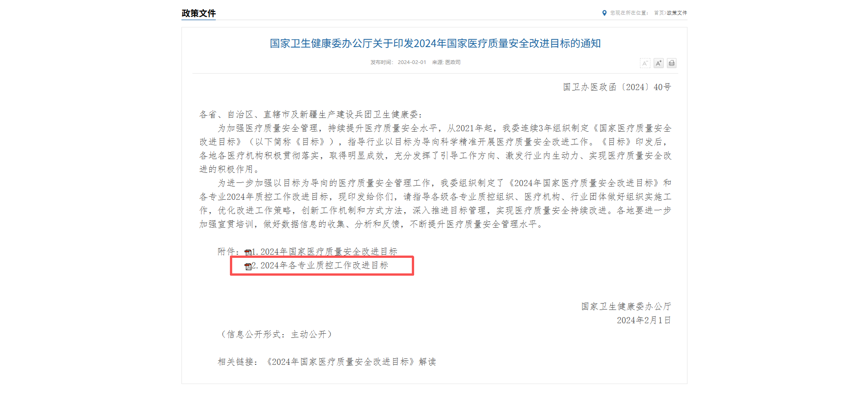This screenshot has height=395, width=868.
Task: Click document number 国卫办医政函〔2024〕40号
Action: (617, 87)
